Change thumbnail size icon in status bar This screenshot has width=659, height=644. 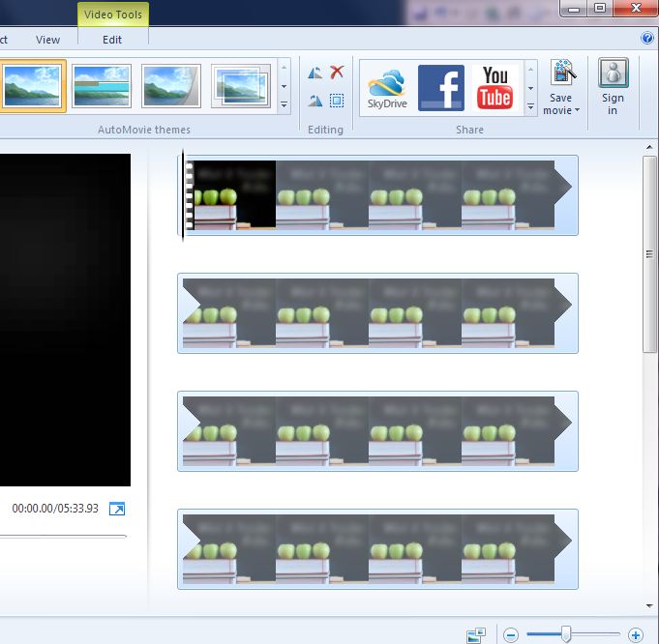[475, 635]
